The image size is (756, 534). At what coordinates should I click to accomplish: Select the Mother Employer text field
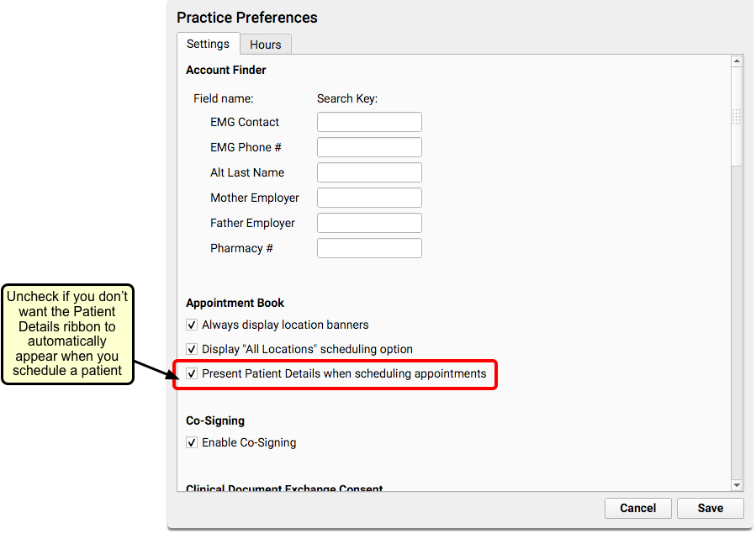pyautogui.click(x=369, y=198)
